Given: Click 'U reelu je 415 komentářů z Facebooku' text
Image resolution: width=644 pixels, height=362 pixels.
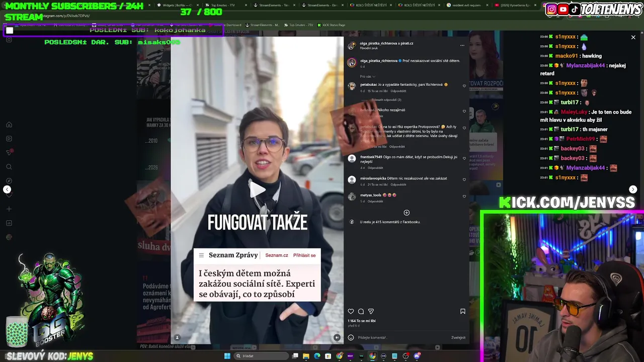Looking at the screenshot, I should point(390,222).
